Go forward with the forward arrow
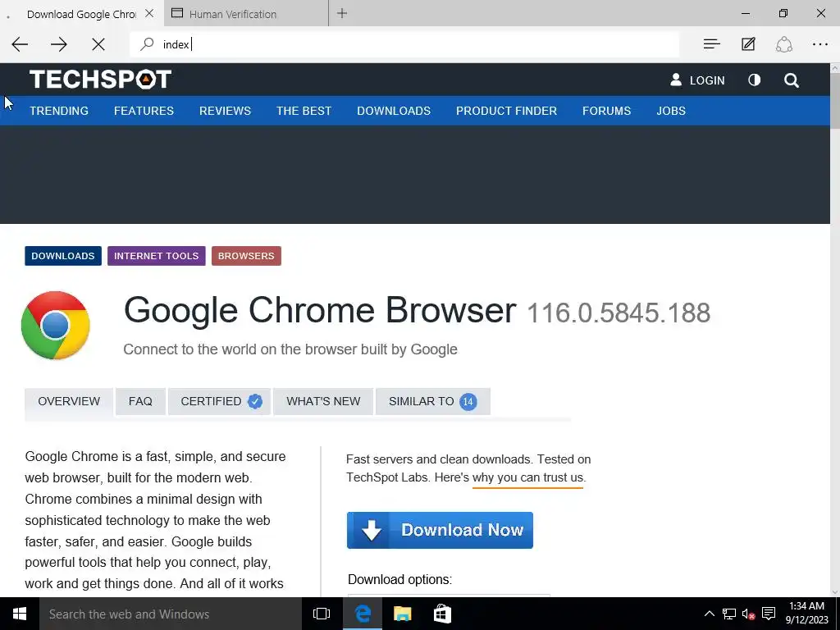 click(x=59, y=44)
